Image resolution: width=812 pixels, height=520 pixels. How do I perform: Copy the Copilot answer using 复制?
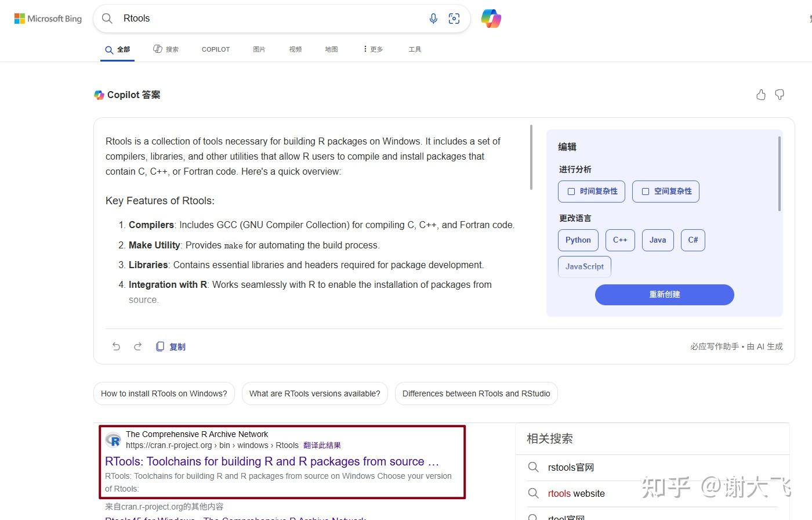point(171,346)
